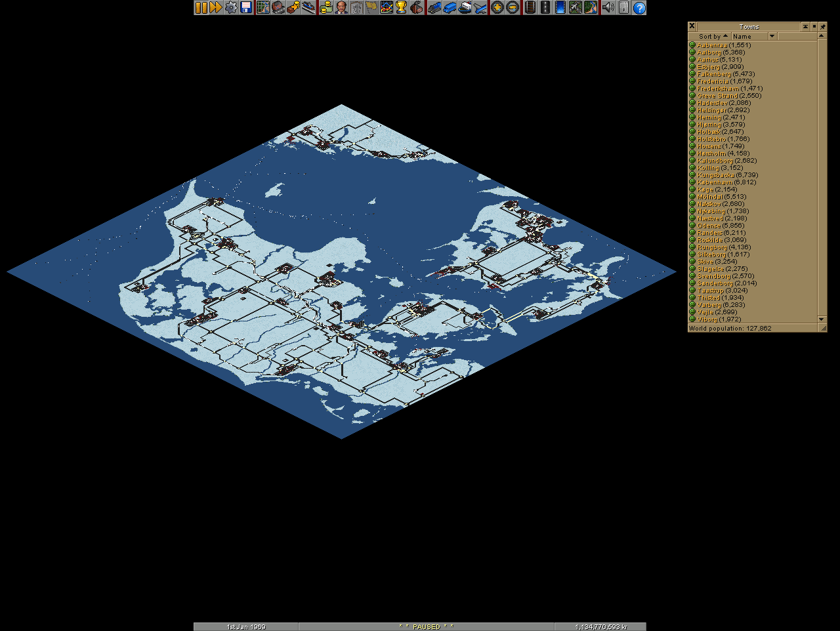Open the railway construction icon

[x=530, y=8]
